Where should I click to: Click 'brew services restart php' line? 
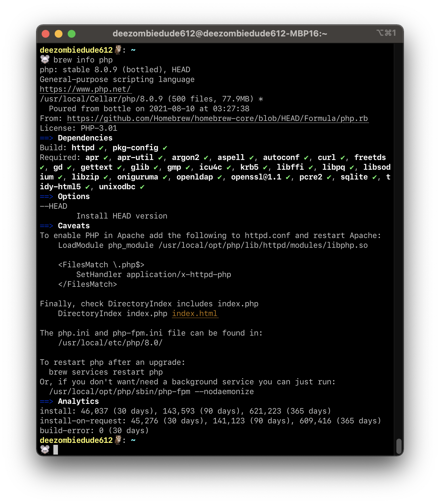coord(106,372)
